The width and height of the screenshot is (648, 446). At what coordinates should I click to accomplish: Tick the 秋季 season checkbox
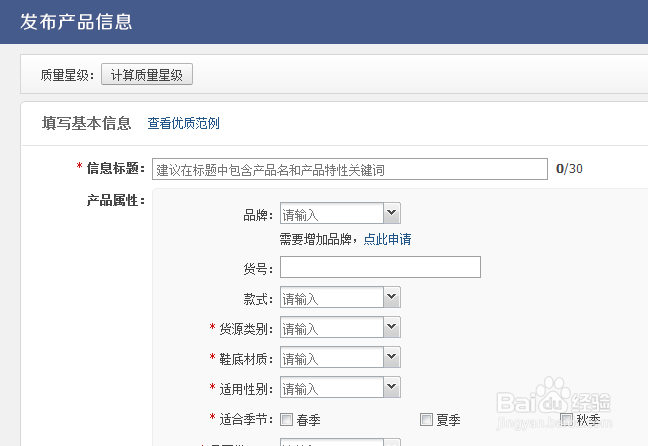566,419
